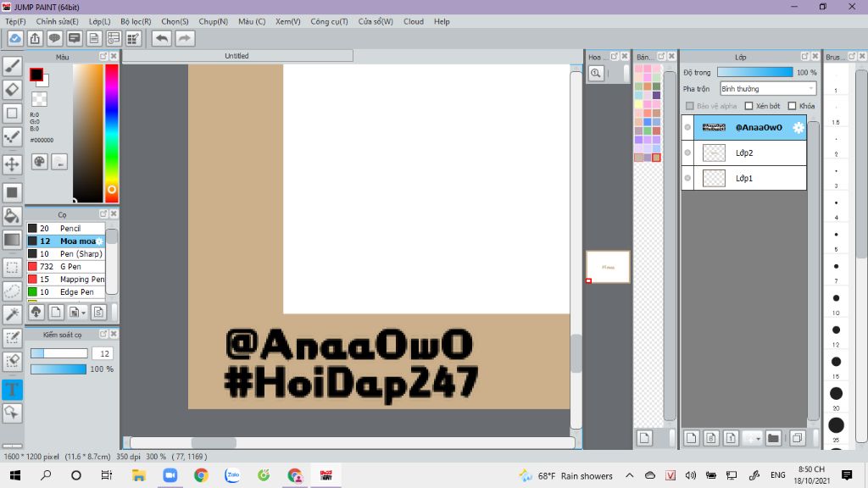Enable the Xén bớt checkbox
The height and width of the screenshot is (488, 868).
[749, 106]
